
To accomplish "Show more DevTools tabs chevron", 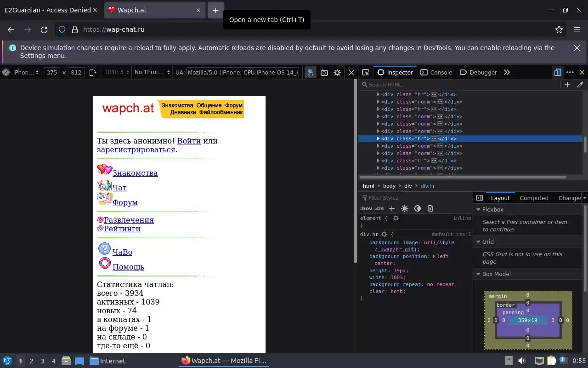I will 507,72.
